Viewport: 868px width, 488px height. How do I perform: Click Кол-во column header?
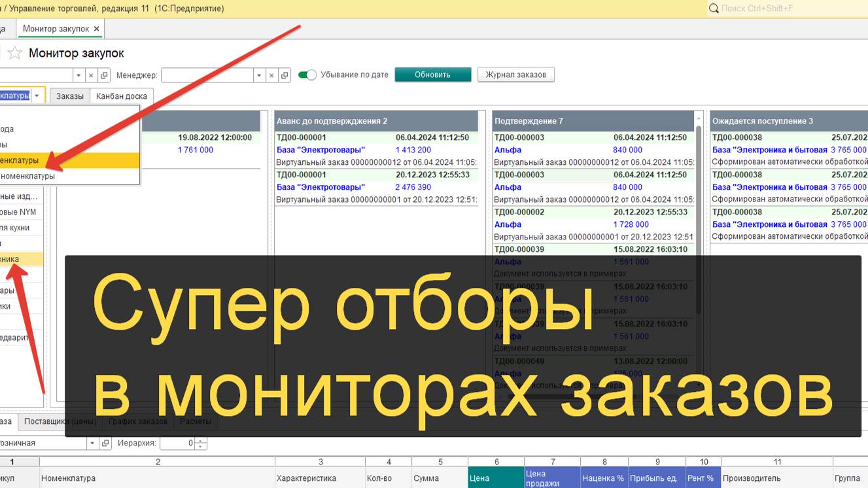coord(388,478)
